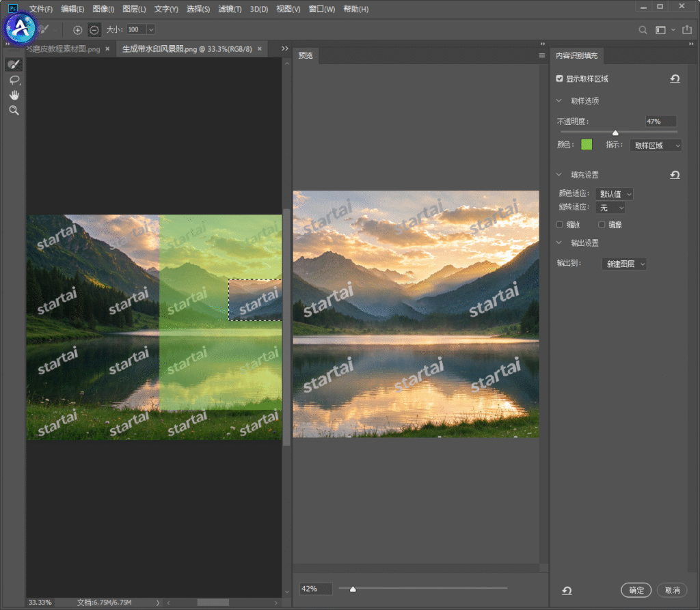Open the 选择(S) menu
Screen dimensions: 700x610
click(198, 9)
